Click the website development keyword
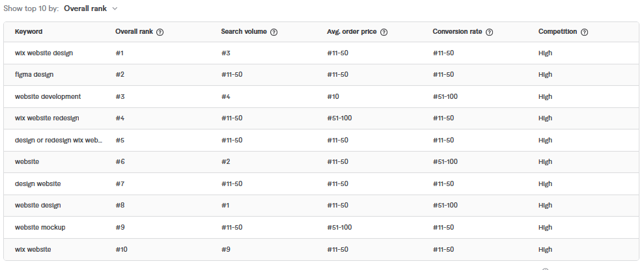The image size is (644, 270). click(48, 96)
